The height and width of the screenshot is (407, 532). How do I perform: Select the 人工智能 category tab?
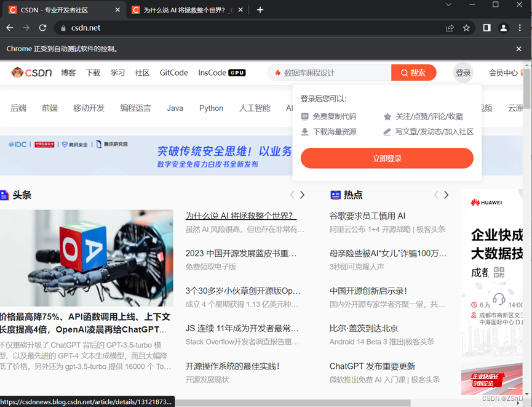point(255,108)
